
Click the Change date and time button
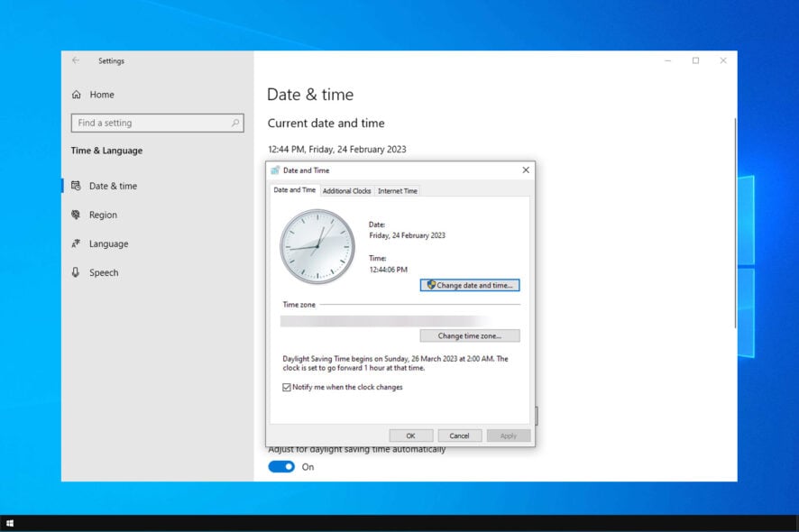pos(470,285)
